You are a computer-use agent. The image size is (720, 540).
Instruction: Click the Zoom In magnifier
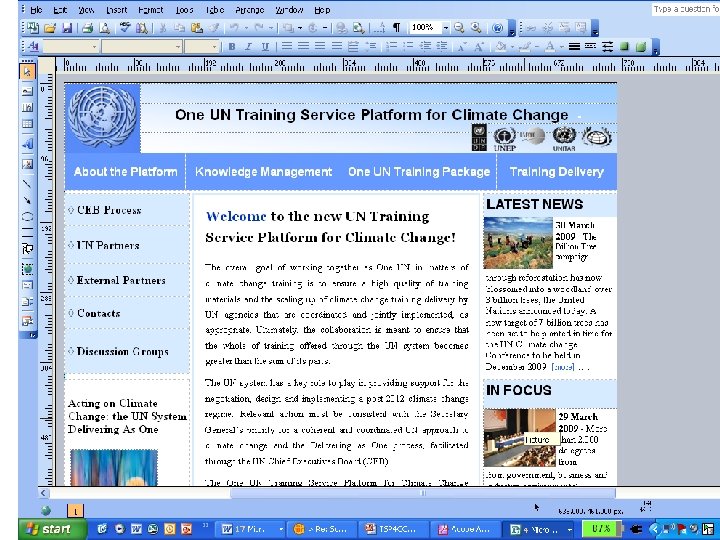[476, 28]
